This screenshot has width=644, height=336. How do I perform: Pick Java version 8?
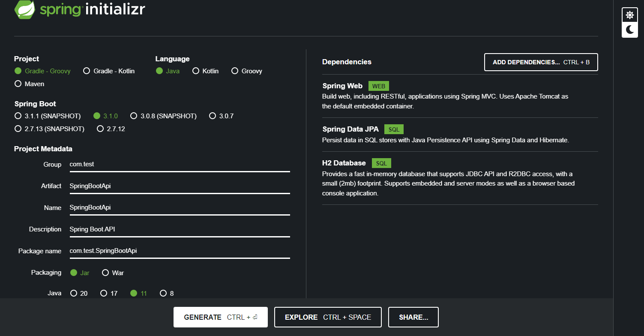[167, 294]
